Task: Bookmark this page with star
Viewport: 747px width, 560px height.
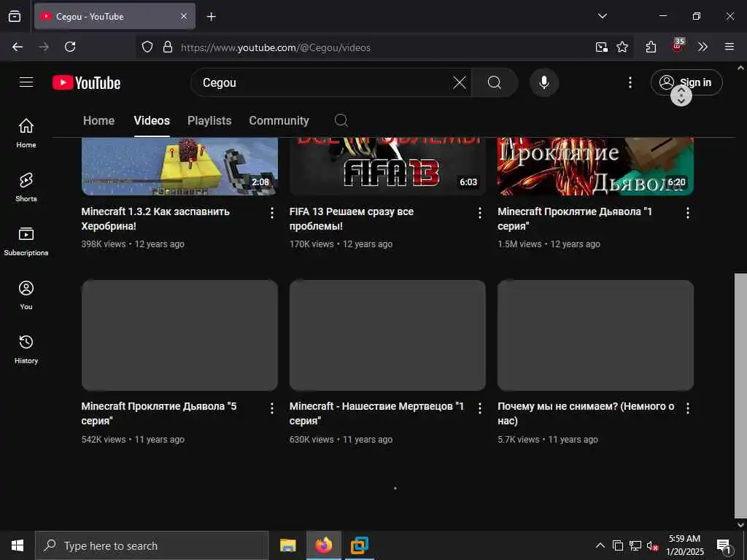Action: [x=622, y=47]
